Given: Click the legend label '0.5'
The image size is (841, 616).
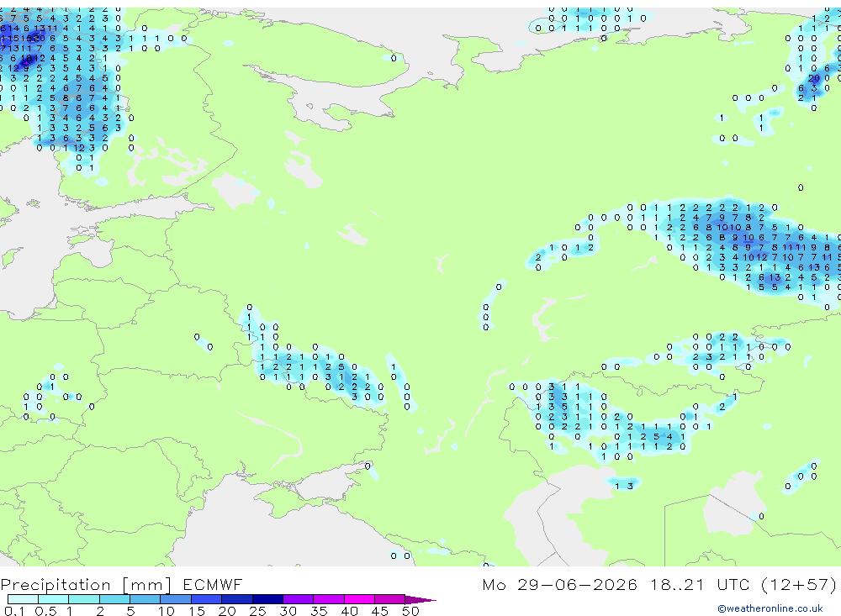Looking at the screenshot, I should (45, 611).
